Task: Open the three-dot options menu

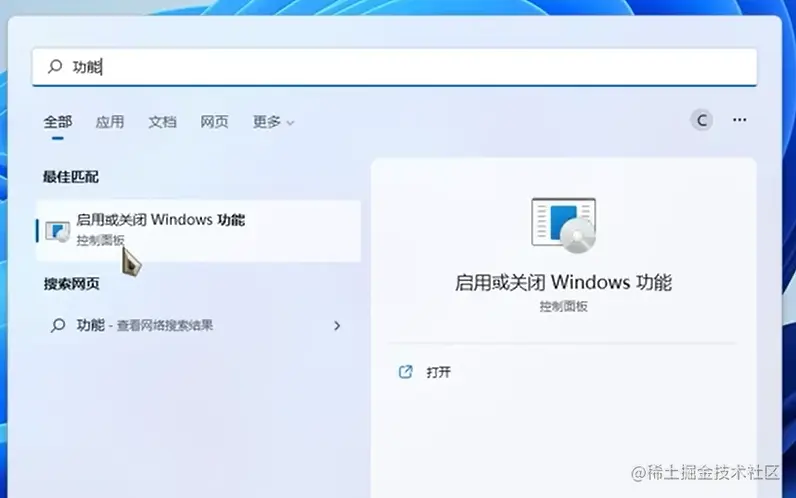Action: 740,120
